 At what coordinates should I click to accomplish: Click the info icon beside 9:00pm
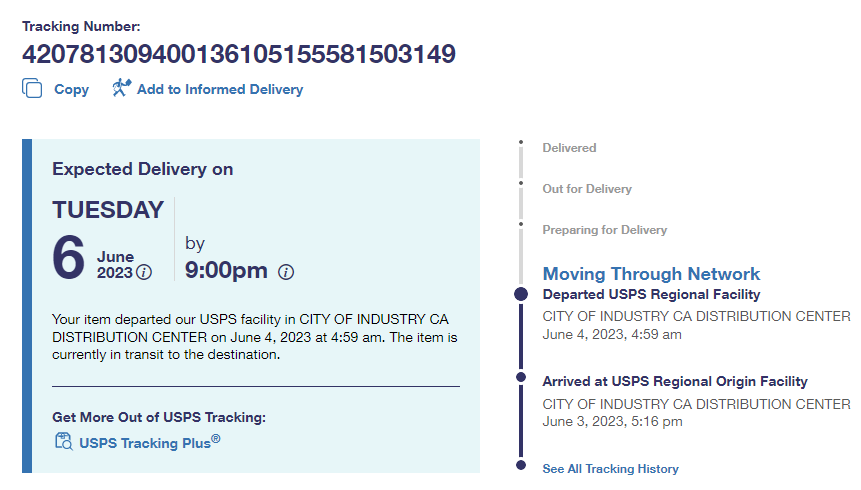pyautogui.click(x=286, y=271)
